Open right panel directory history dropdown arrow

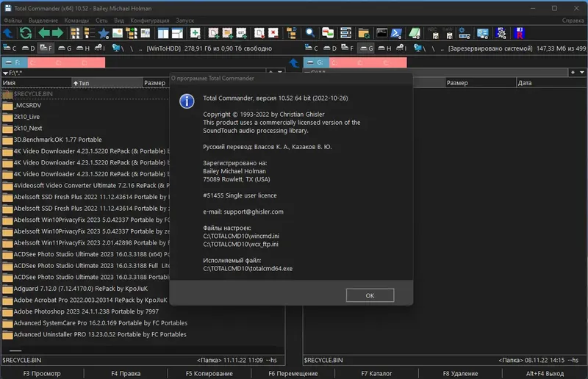click(x=582, y=72)
